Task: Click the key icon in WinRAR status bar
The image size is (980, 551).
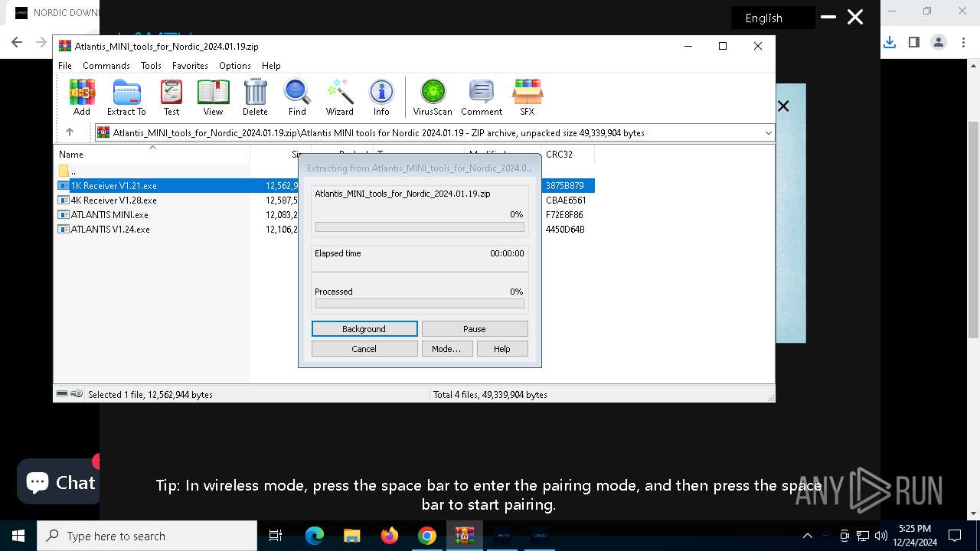Action: [77, 394]
